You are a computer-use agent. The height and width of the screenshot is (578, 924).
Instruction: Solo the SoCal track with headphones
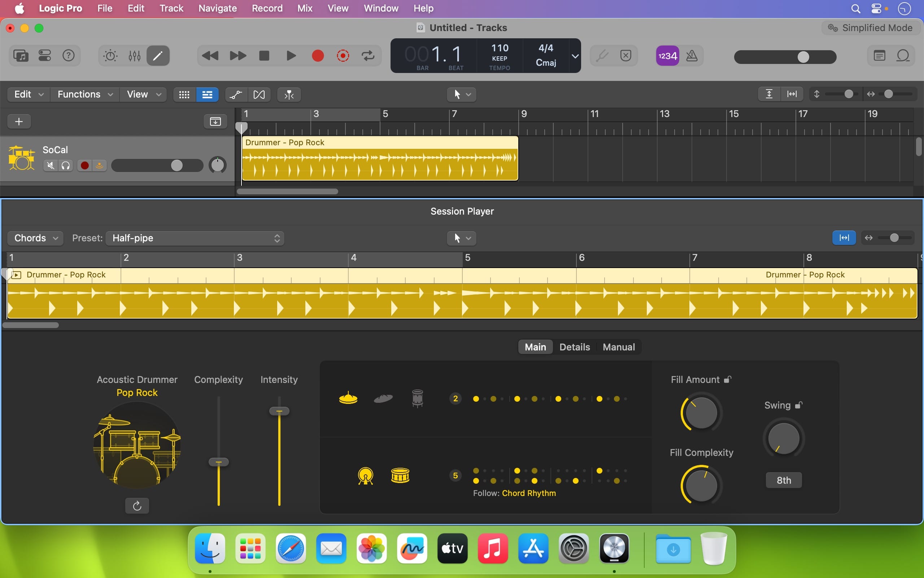coord(66,165)
